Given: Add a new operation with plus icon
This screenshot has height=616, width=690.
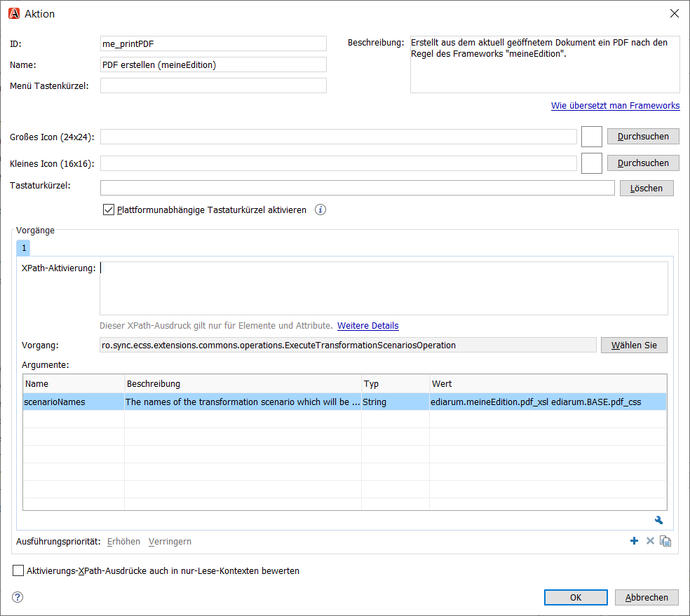Looking at the screenshot, I should point(634,541).
